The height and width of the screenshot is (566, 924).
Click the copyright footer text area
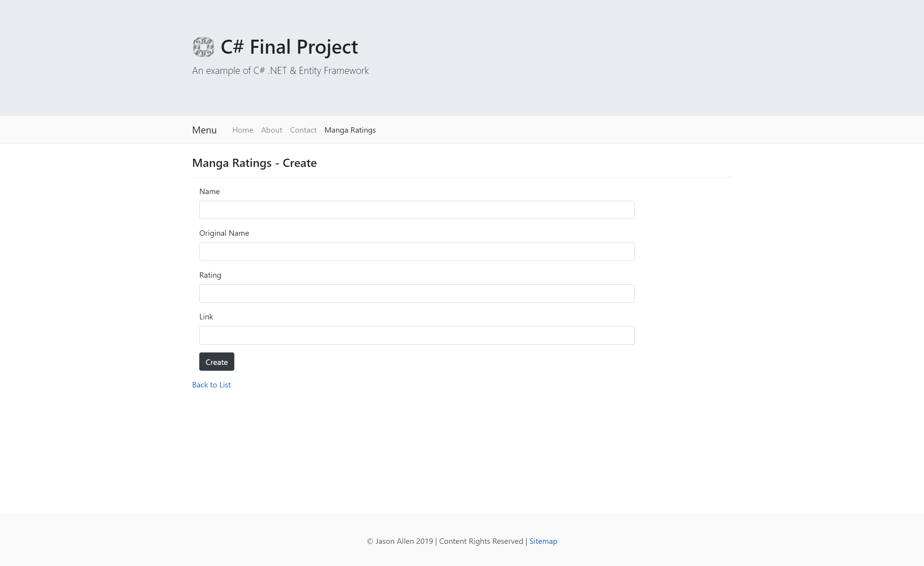coord(461,541)
